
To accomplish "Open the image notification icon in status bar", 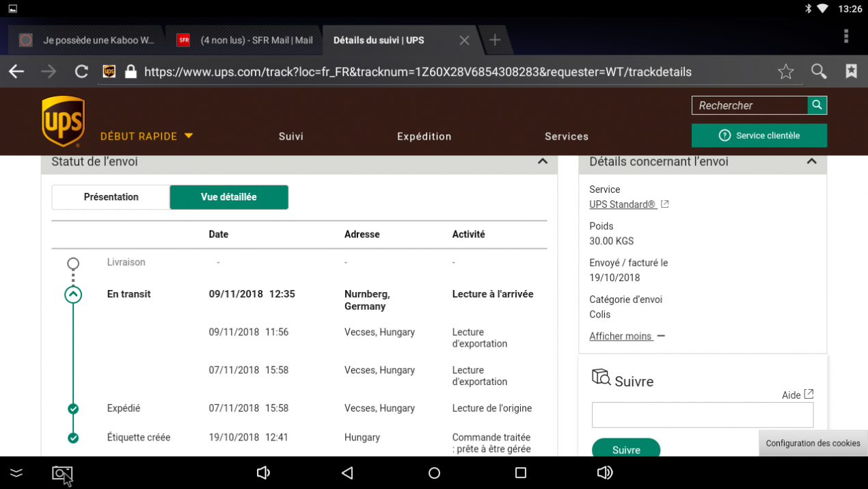I will pos(13,9).
